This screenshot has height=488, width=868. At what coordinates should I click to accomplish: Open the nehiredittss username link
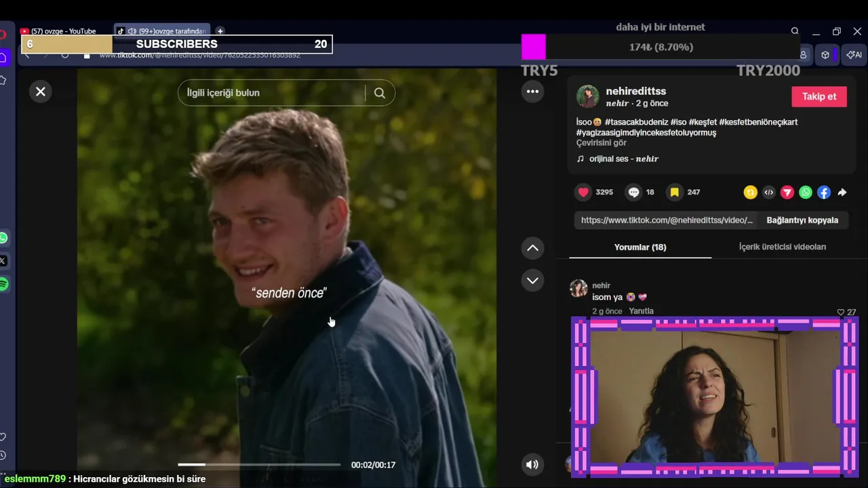636,91
